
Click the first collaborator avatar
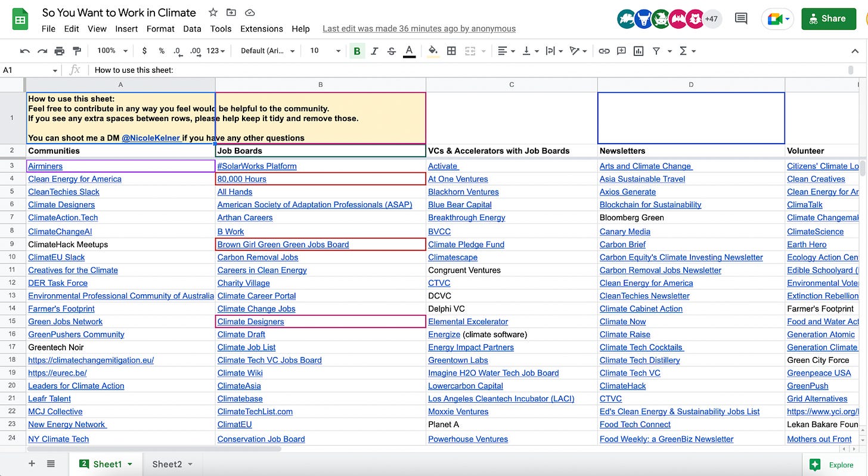[x=627, y=18]
